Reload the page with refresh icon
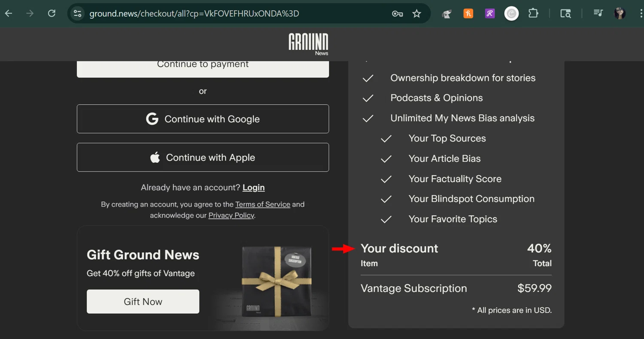 point(52,13)
